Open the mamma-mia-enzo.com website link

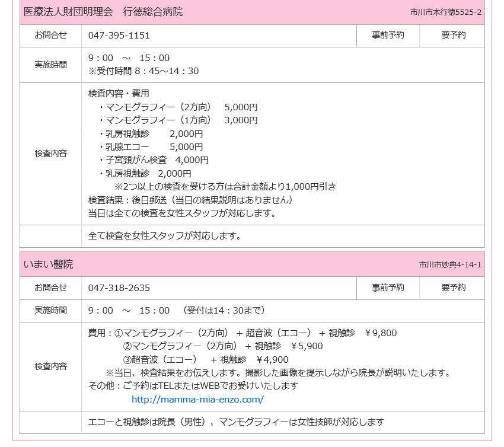tap(197, 399)
